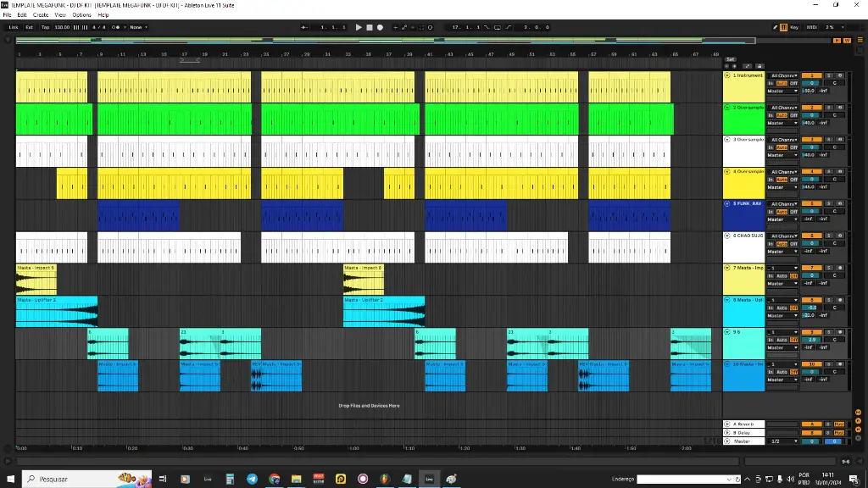The height and width of the screenshot is (488, 868).
Task: Toggle the orange W width button
Action: [847, 41]
